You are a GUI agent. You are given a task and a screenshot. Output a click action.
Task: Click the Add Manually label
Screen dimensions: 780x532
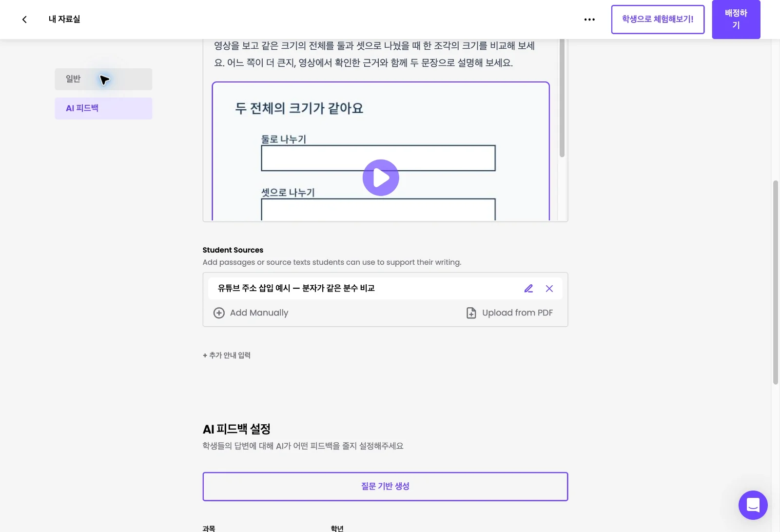coord(259,313)
